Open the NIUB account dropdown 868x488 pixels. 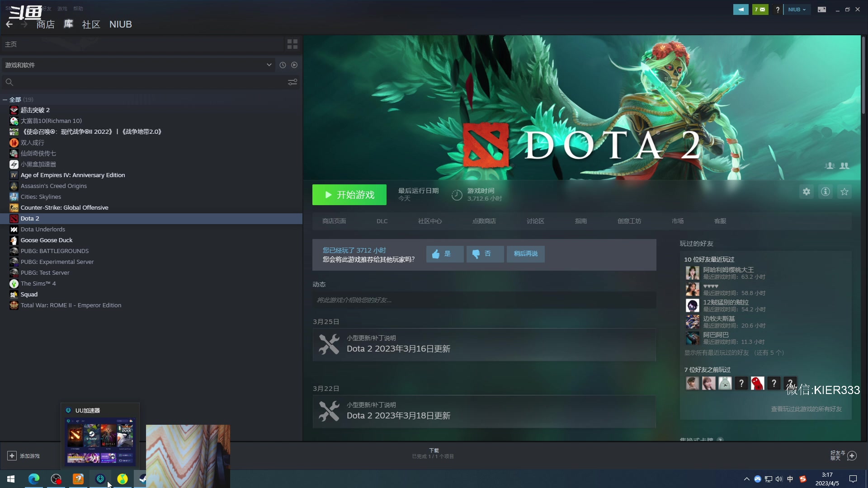point(797,9)
